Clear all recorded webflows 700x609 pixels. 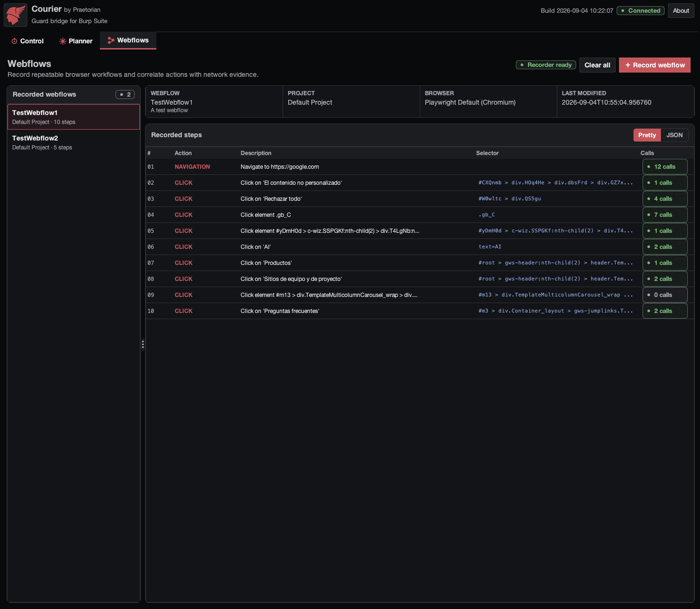pyautogui.click(x=597, y=65)
